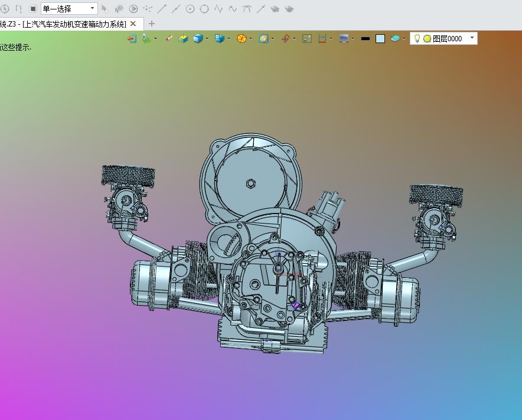Click the large round fan housing on engine model
522x420 pixels.
point(250,179)
